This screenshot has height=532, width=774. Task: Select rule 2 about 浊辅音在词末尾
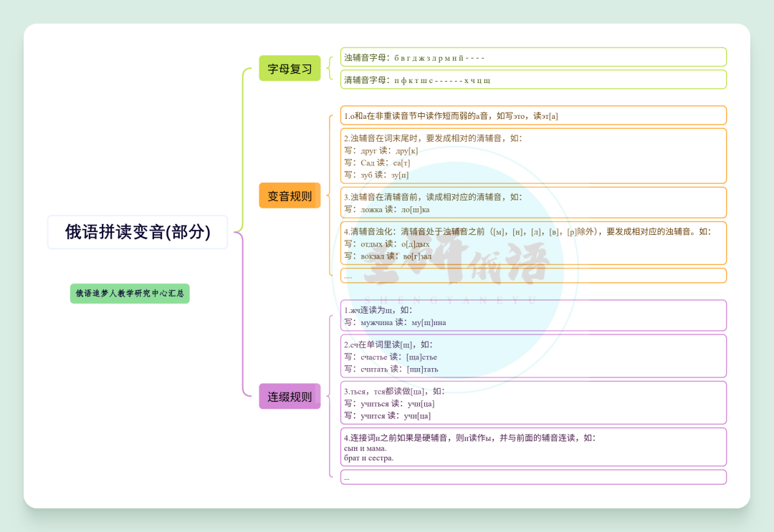point(533,155)
